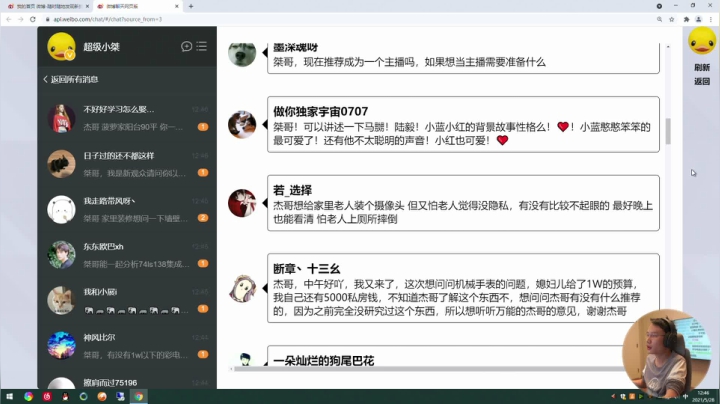Bookmark page with star icon
The height and width of the screenshot is (404, 720).
coord(671,19)
